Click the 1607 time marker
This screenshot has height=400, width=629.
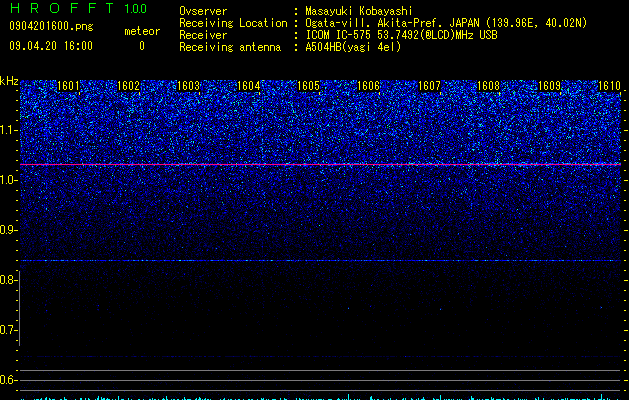tap(429, 86)
